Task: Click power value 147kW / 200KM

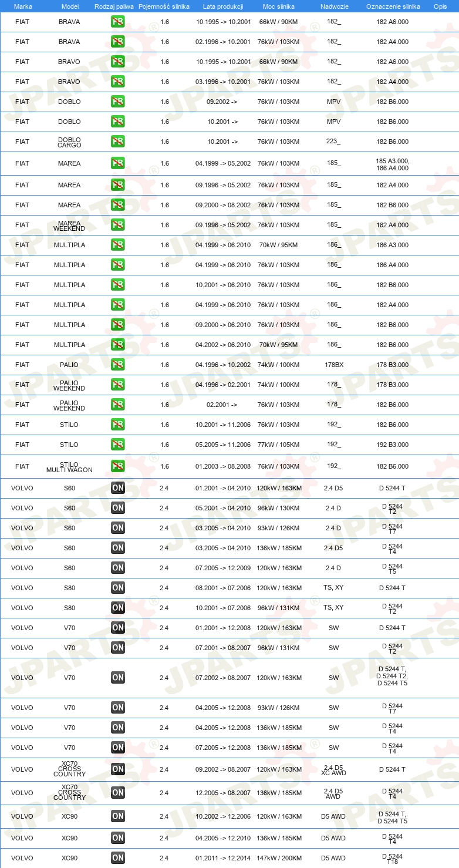Action: tap(279, 858)
